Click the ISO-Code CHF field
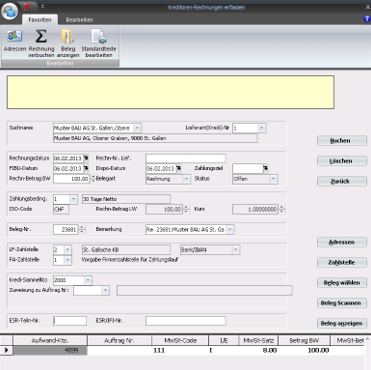 (x=61, y=209)
